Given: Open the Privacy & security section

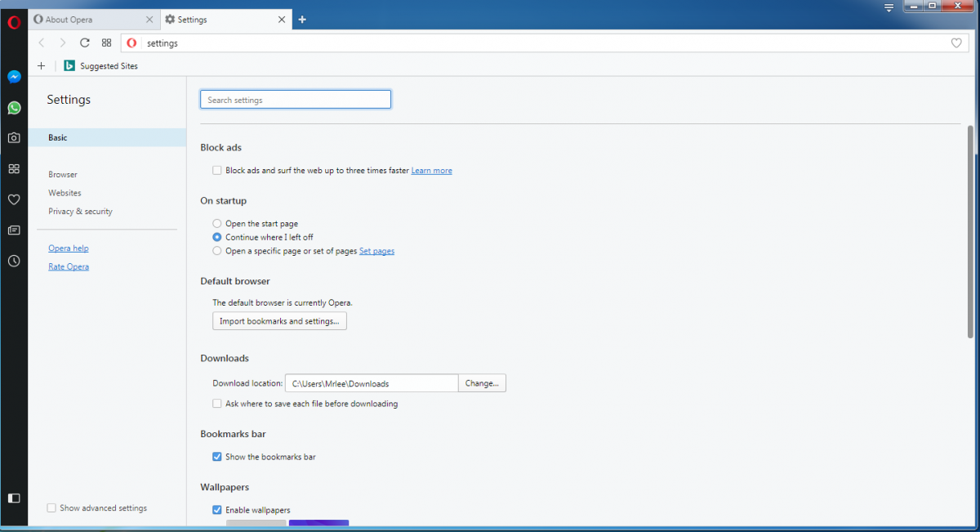Looking at the screenshot, I should (x=80, y=212).
